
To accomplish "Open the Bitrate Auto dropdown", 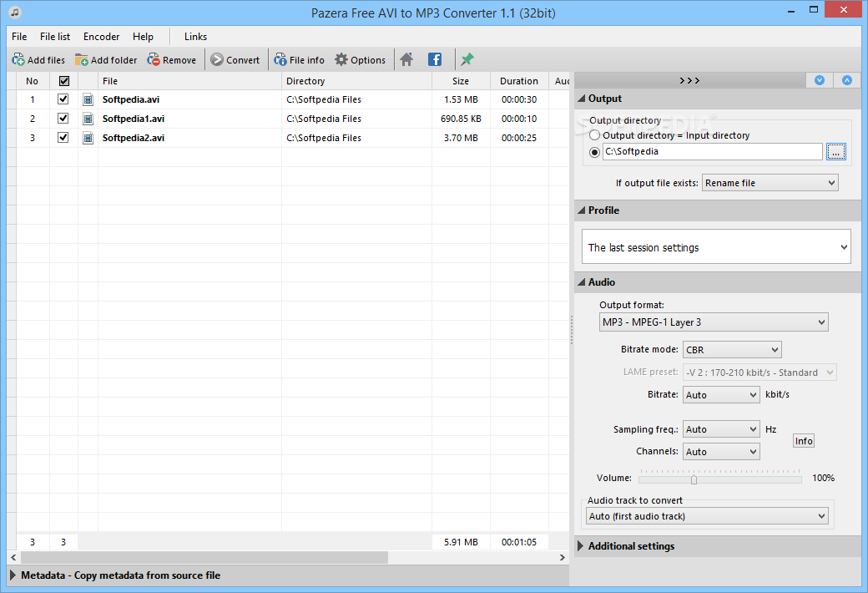I will click(721, 394).
